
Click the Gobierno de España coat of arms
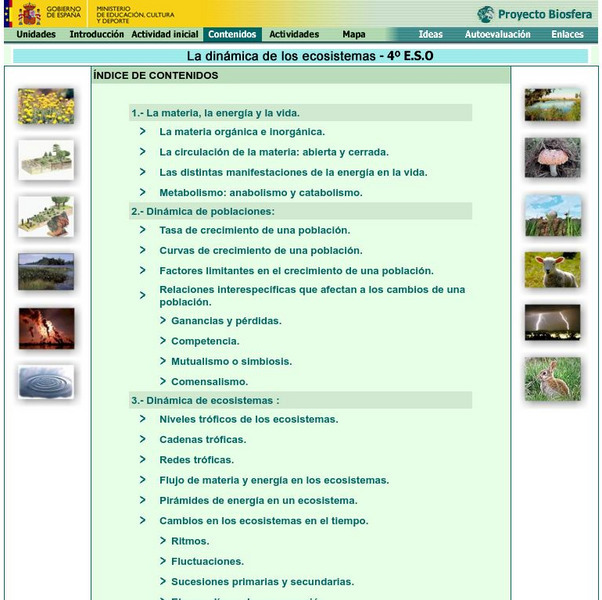pyautogui.click(x=30, y=14)
